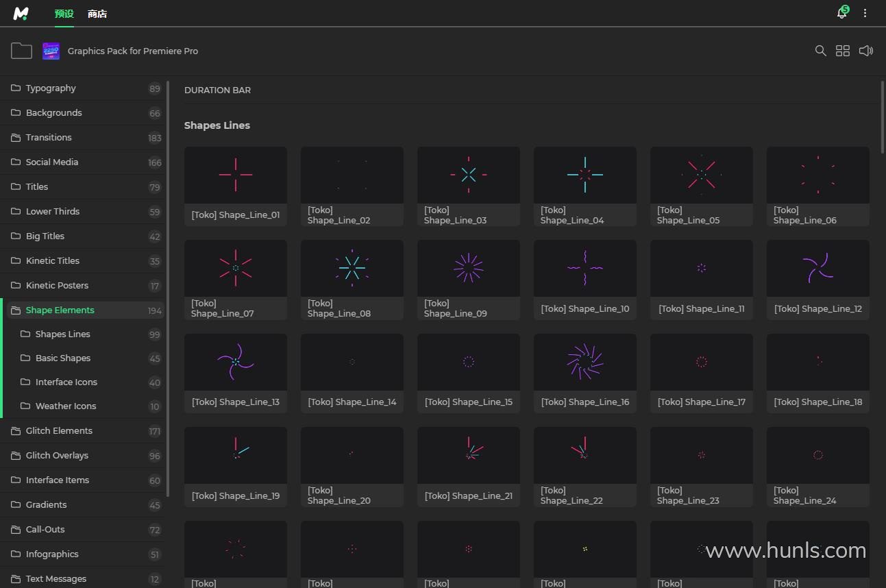Click the Motion Bro M logo
This screenshot has width=886, height=588.
[x=21, y=13]
